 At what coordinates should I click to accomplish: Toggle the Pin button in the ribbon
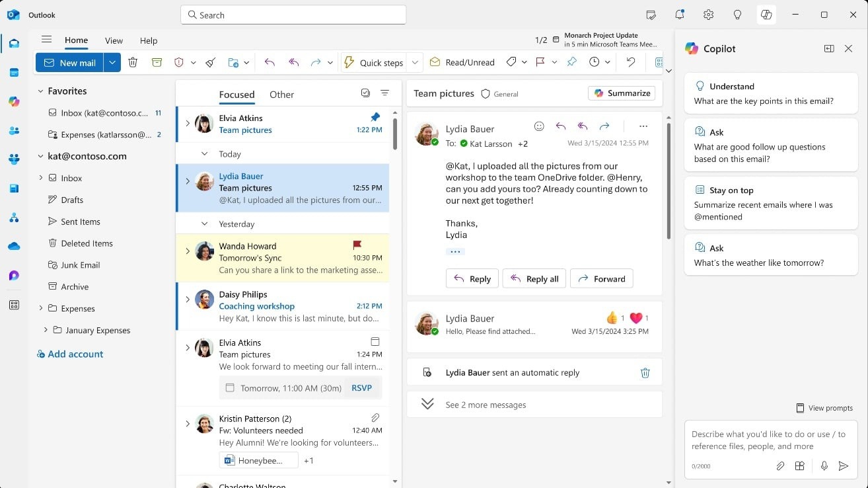point(572,62)
